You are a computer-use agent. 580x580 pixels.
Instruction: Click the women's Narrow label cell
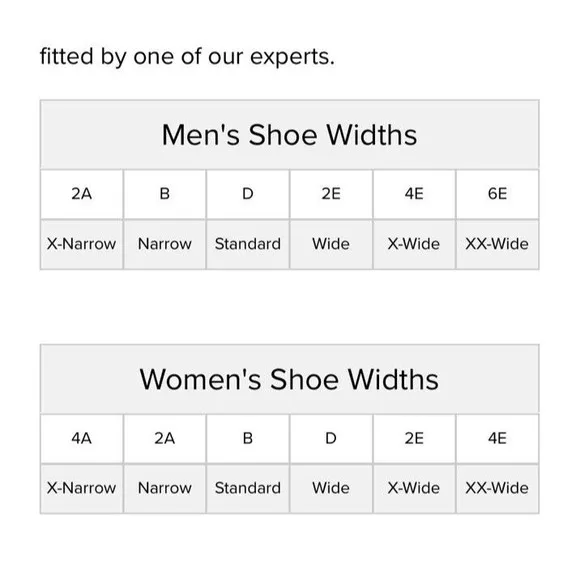tap(165, 489)
